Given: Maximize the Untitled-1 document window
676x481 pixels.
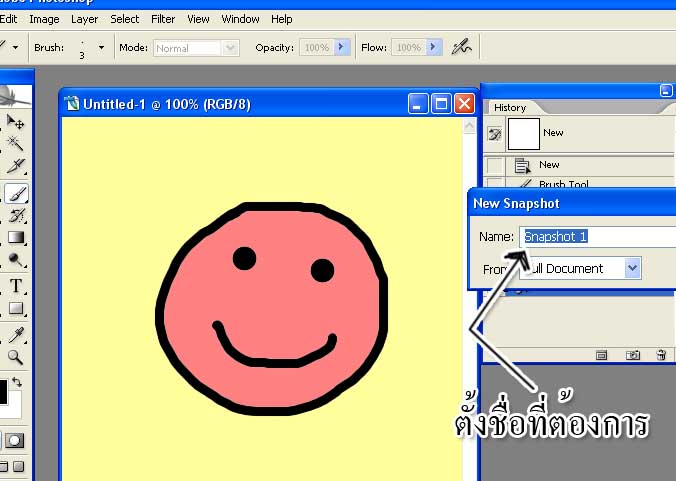Looking at the screenshot, I should tap(441, 104).
